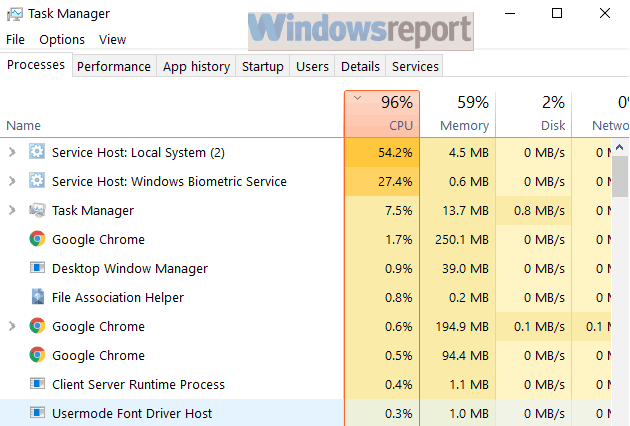Click the 13.7 MB memory cell
The width and height of the screenshot is (630, 426).
[x=458, y=210]
